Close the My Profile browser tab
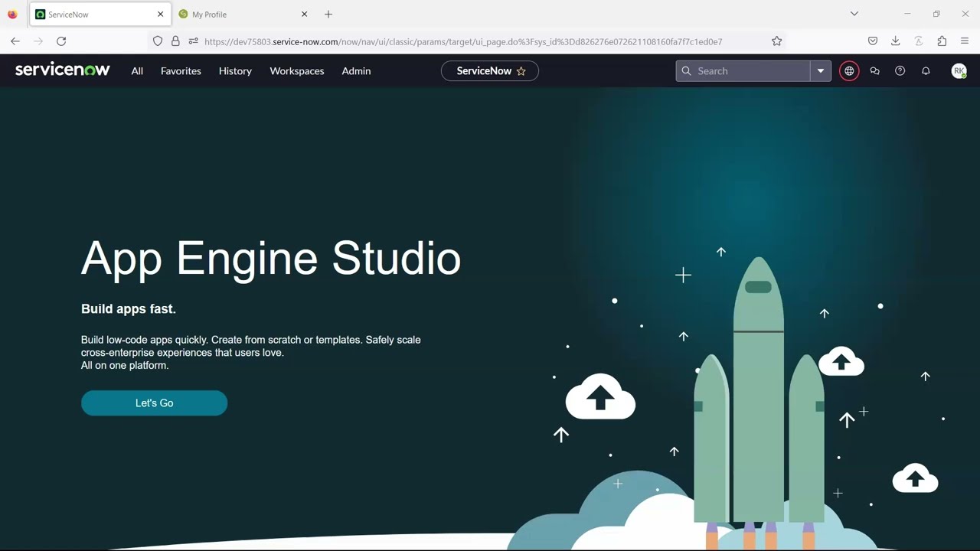980x551 pixels. (304, 14)
